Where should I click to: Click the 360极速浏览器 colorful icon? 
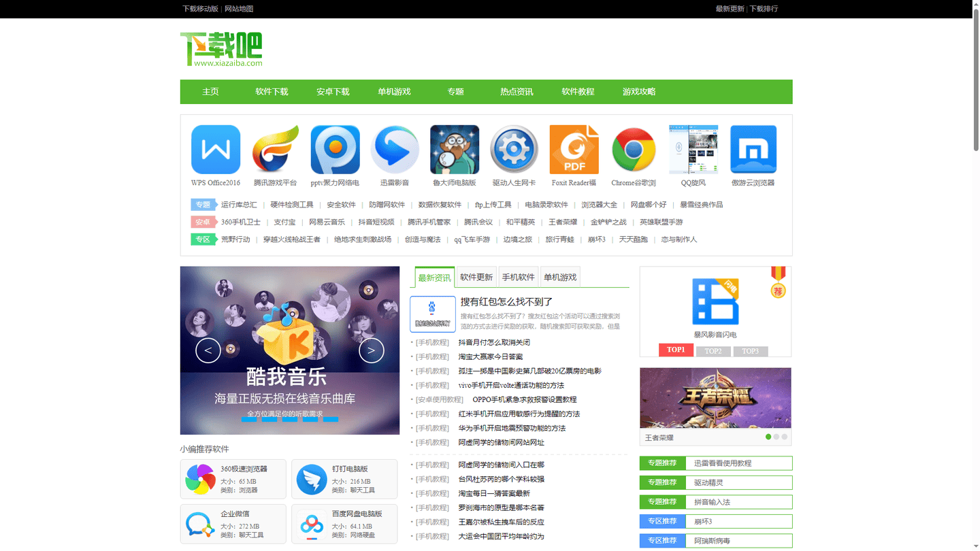click(x=201, y=480)
